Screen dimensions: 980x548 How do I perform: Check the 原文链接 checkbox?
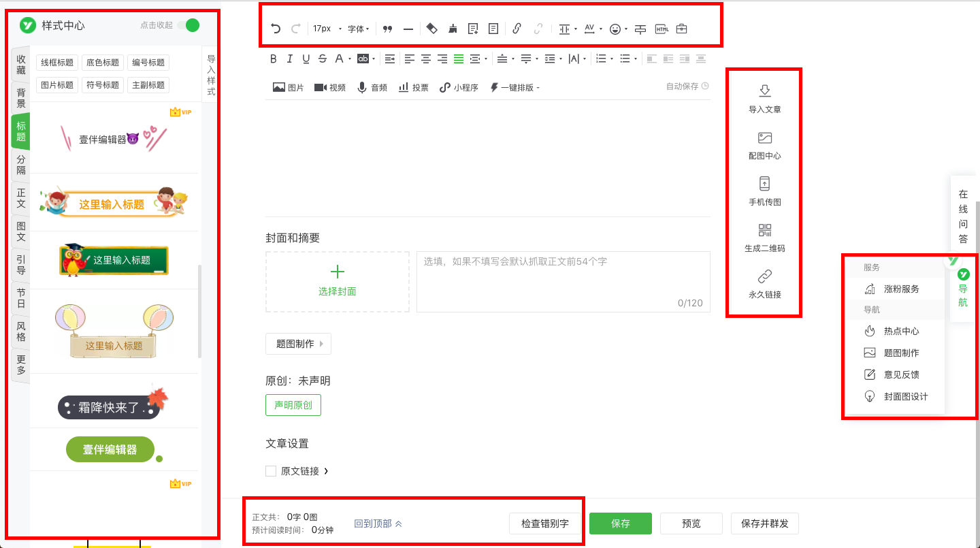click(271, 471)
